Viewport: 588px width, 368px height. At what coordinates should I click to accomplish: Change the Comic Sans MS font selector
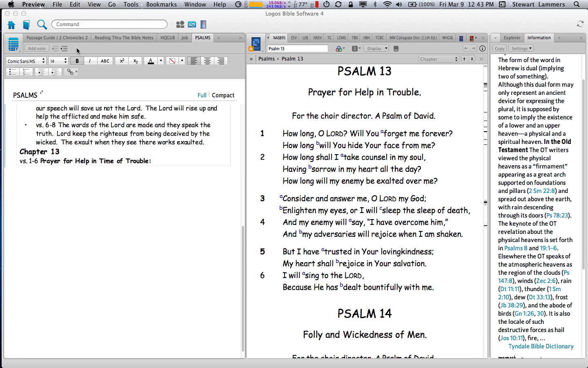[x=26, y=61]
